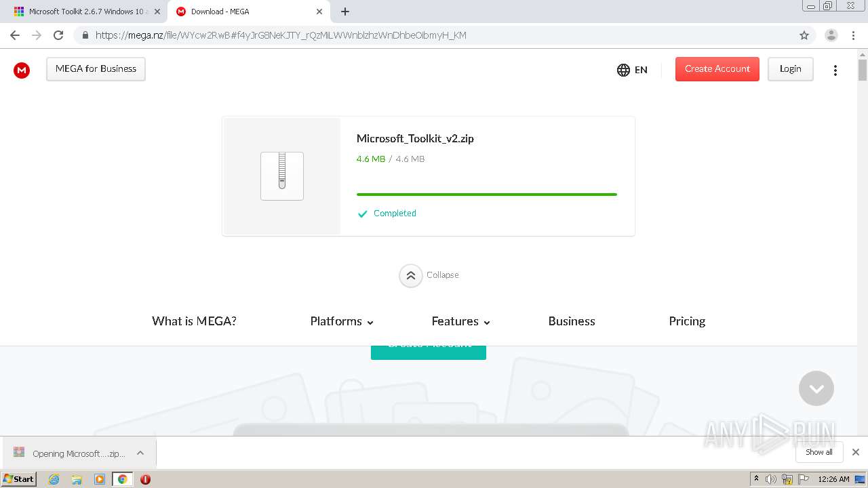This screenshot has height=488, width=868.
Task: Expand the Platforms dropdown
Action: (x=342, y=321)
